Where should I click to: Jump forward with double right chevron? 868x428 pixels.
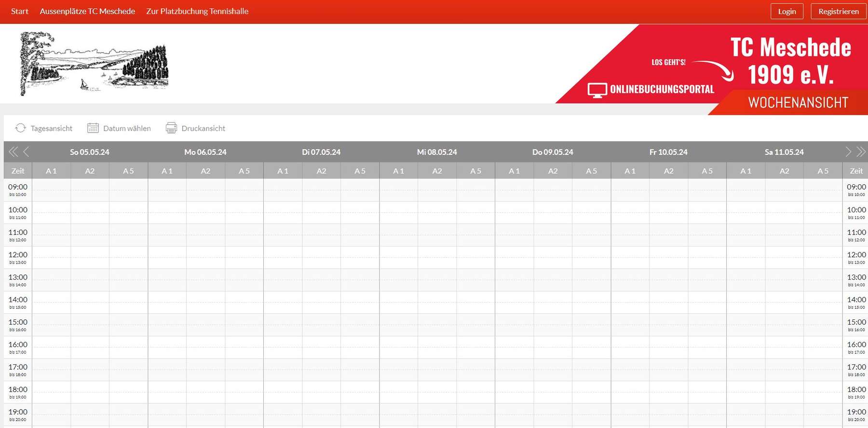coord(861,152)
